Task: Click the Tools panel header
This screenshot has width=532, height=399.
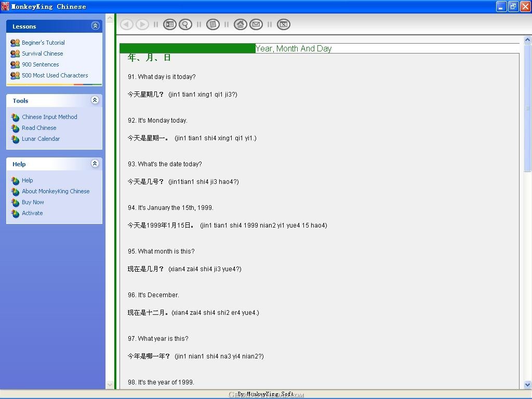Action: click(x=54, y=100)
